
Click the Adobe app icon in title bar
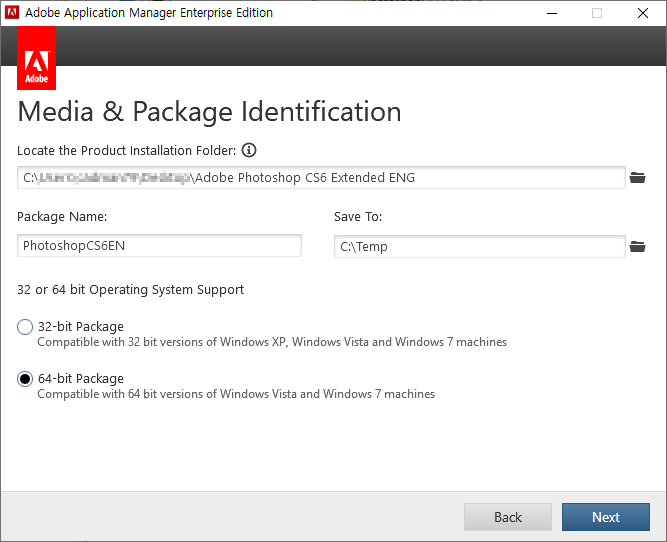pos(12,13)
